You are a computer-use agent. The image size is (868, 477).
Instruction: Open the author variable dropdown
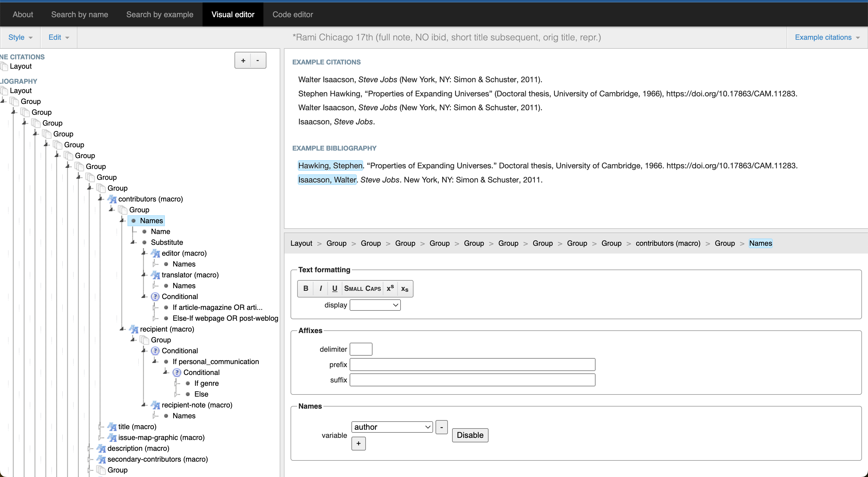point(392,427)
